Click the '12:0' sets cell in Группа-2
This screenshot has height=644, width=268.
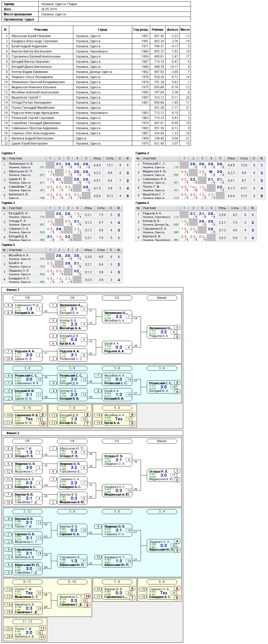pyautogui.click(x=244, y=166)
